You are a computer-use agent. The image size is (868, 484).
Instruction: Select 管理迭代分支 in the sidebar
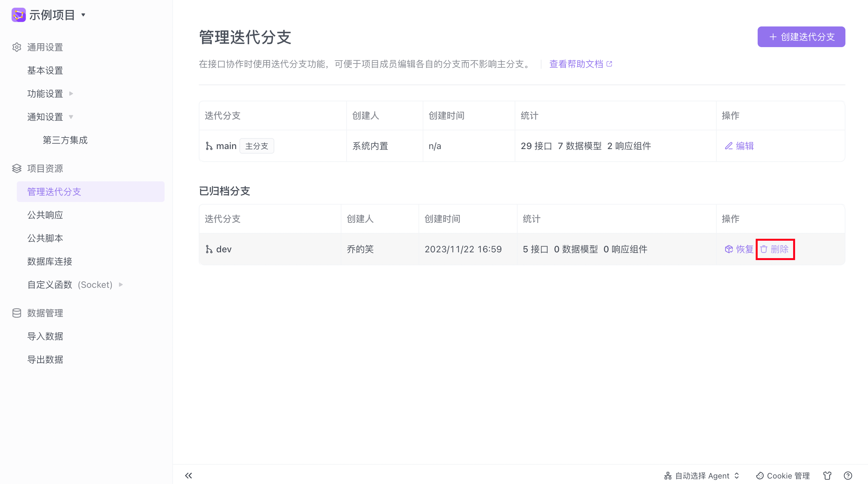pos(91,192)
